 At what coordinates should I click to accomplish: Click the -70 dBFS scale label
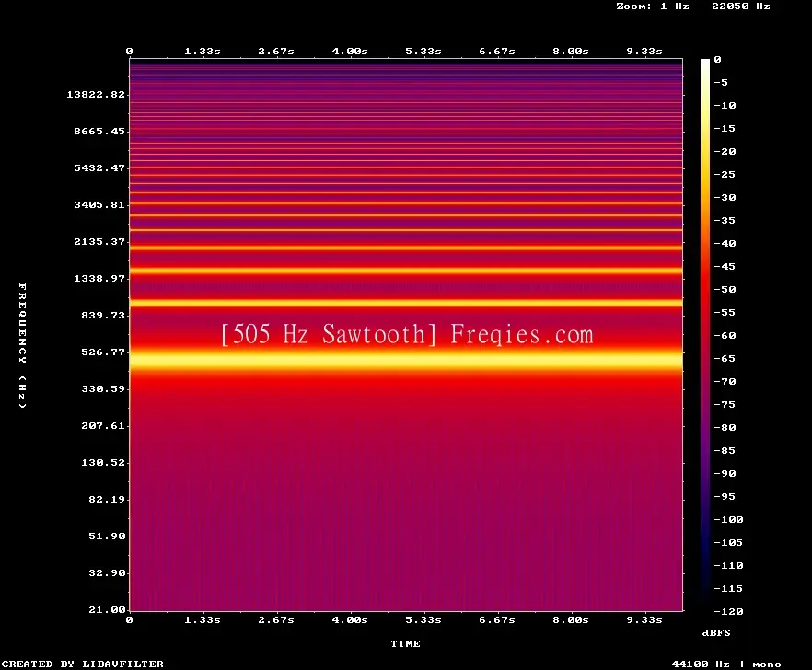coord(725,382)
